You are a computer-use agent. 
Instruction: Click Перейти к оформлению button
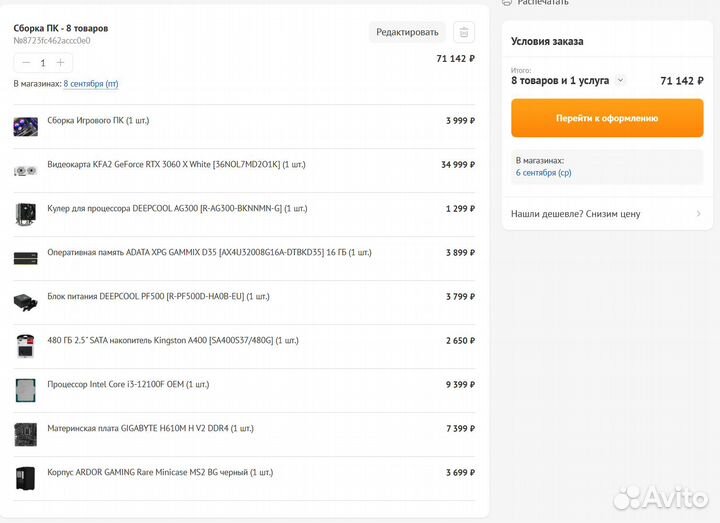click(x=607, y=118)
